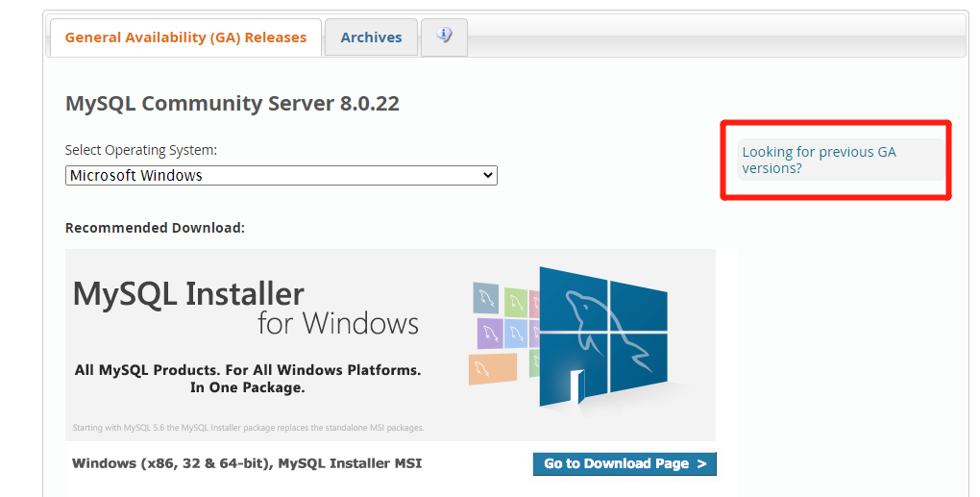Image resolution: width=980 pixels, height=497 pixels.
Task: Open the General Availability (GA) Releases tab
Action: [185, 37]
